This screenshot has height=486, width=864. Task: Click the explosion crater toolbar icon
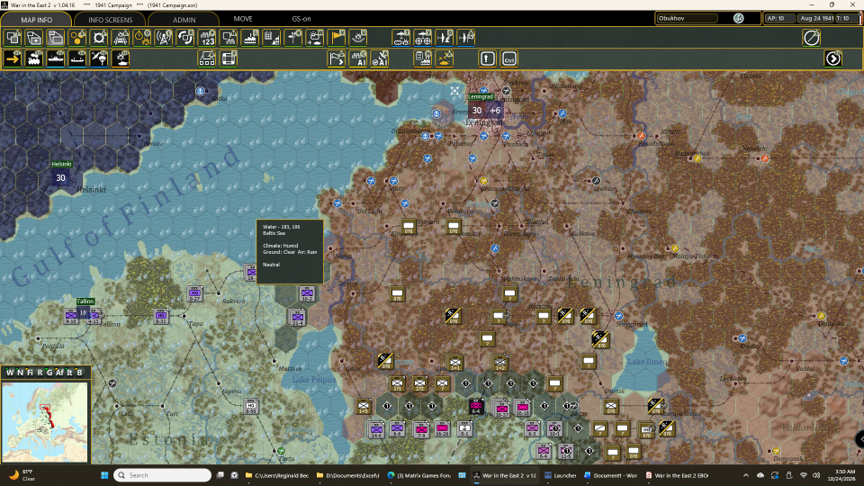coord(358,37)
